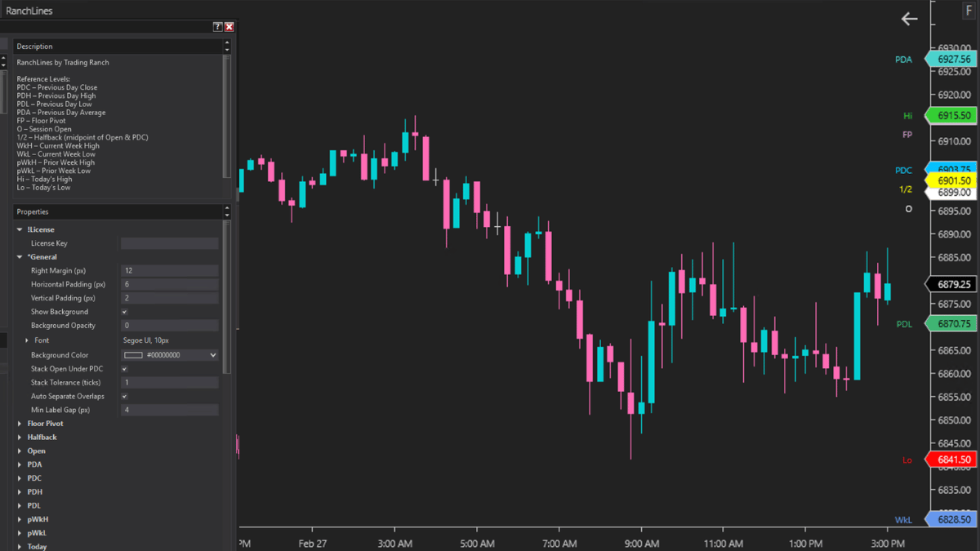The width and height of the screenshot is (980, 551).
Task: Click the License Key input field
Action: (169, 243)
